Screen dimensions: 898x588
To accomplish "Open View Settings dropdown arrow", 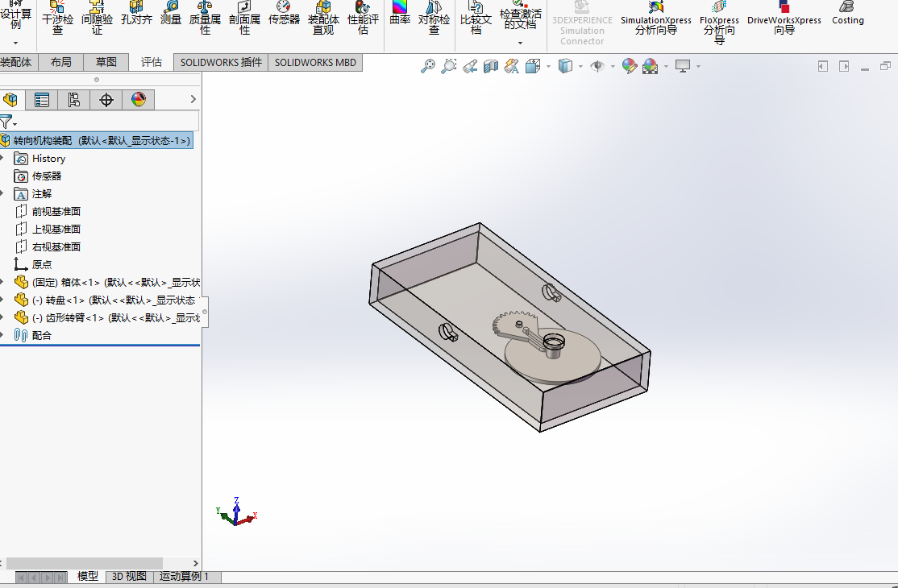I will click(x=699, y=67).
